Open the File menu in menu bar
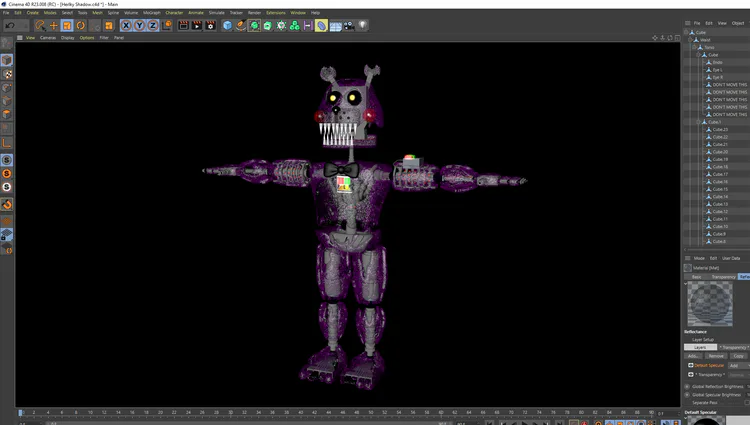 6,13
